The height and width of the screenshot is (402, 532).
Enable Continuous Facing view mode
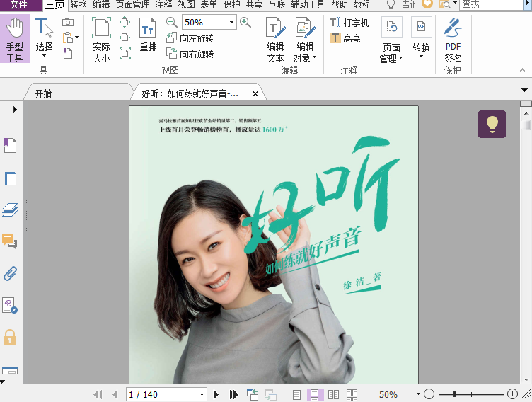pos(352,394)
